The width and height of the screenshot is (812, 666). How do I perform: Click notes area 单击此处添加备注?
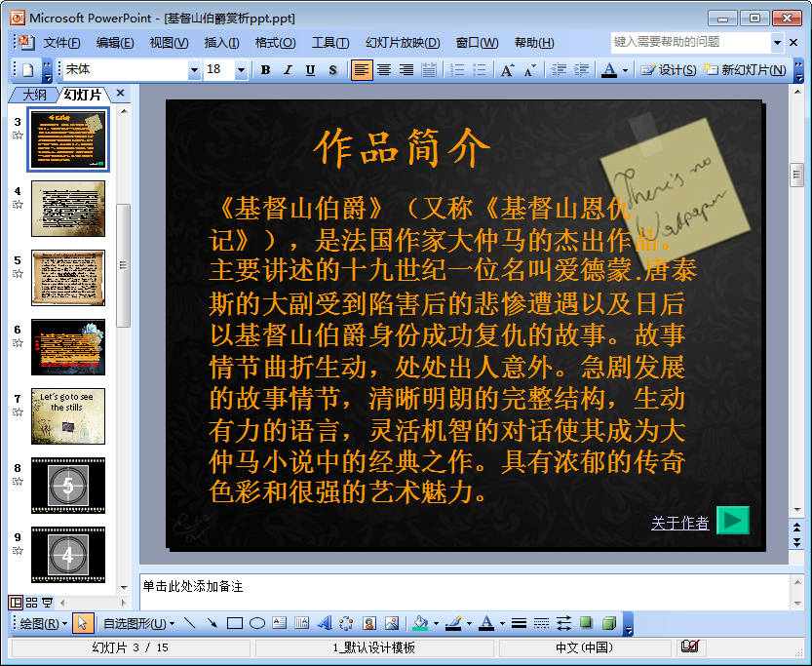tap(465, 592)
